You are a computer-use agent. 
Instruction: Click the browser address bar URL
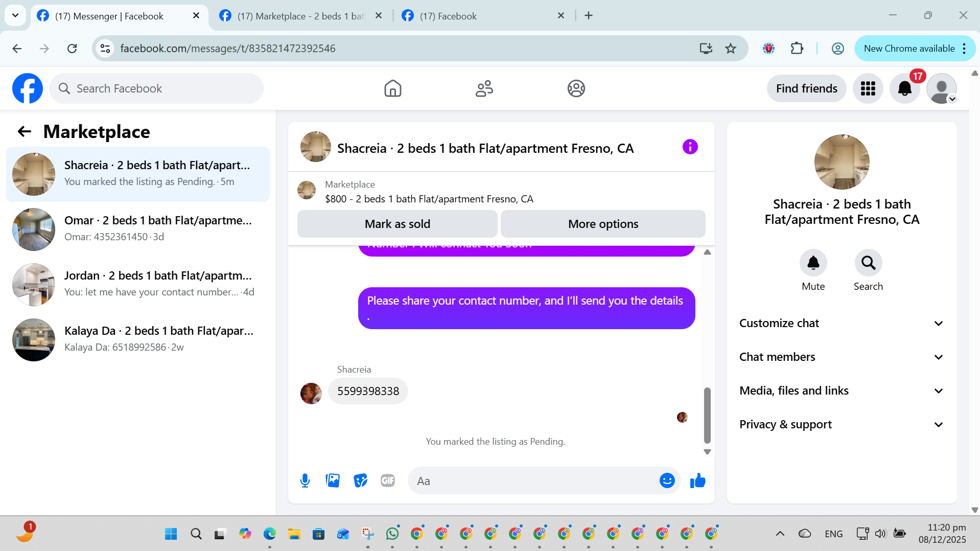(228, 49)
